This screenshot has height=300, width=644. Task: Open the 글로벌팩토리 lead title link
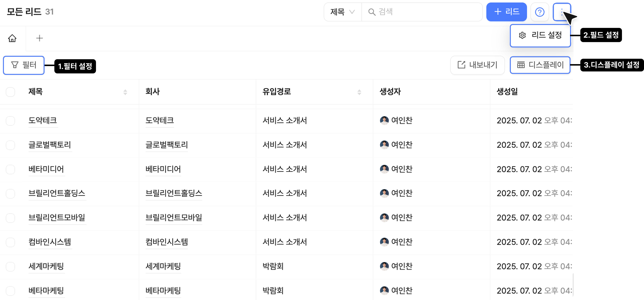tap(50, 145)
